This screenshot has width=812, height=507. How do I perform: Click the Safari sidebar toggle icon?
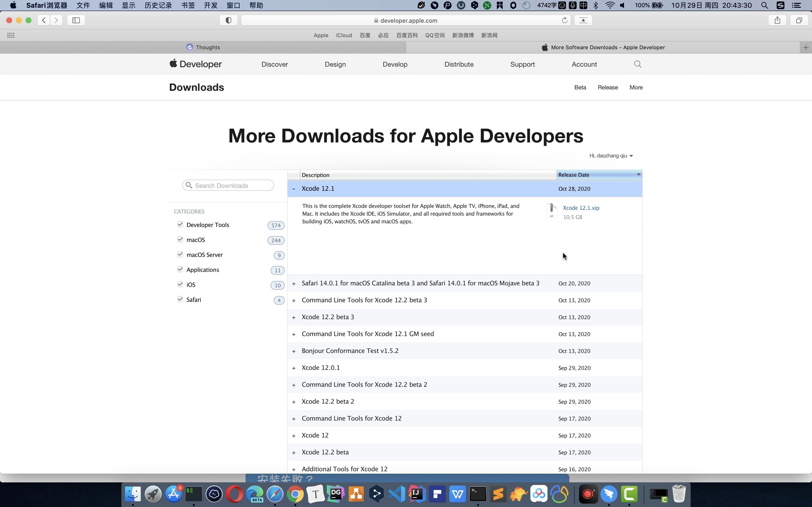pyautogui.click(x=76, y=21)
